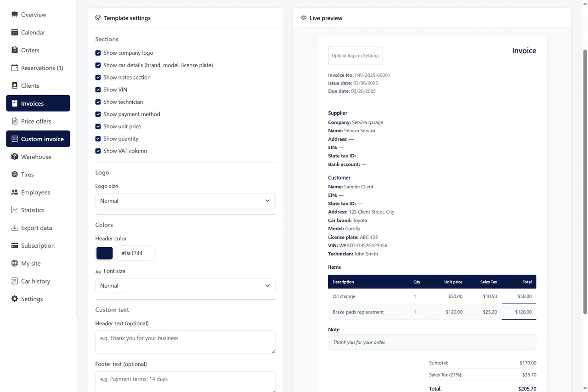Screen dimensions: 588x392
Task: Click the hex color field #0a1744
Action: (136, 253)
